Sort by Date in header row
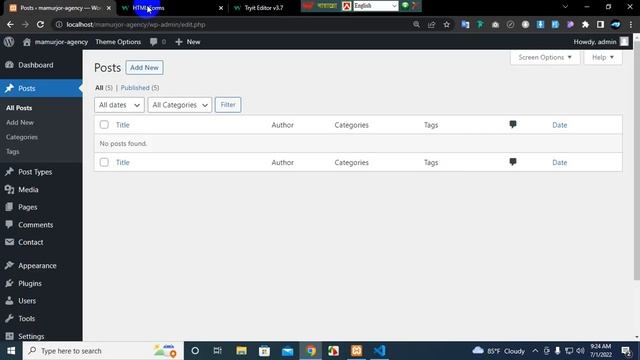Viewport: 640px width, 360px height. click(x=560, y=125)
